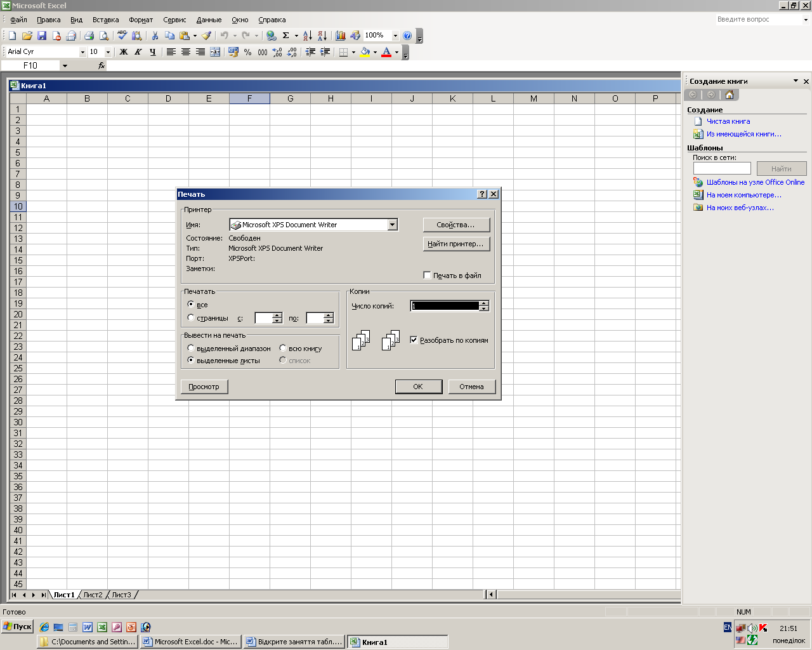
Task: Click the Increase Decimal icon
Action: tap(277, 52)
